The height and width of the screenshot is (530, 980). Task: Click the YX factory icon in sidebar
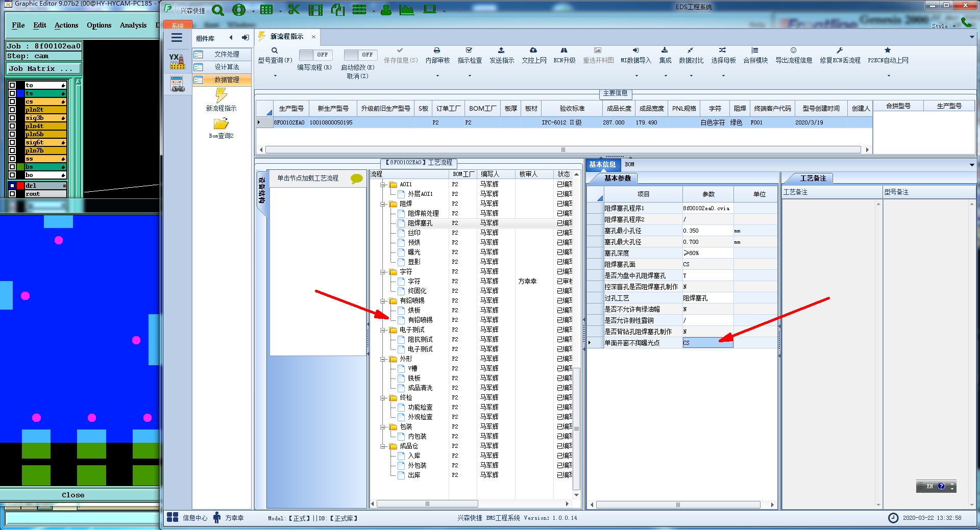tap(177, 62)
